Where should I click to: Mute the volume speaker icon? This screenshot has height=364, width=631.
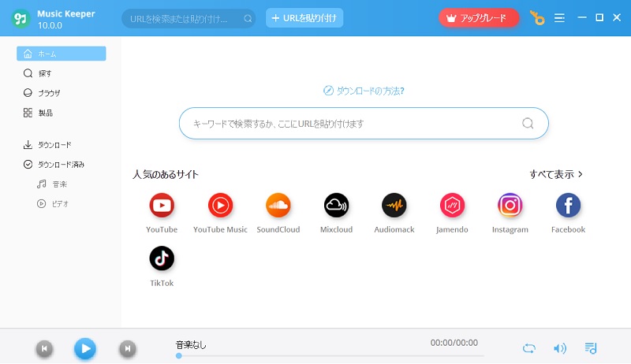[x=560, y=348]
